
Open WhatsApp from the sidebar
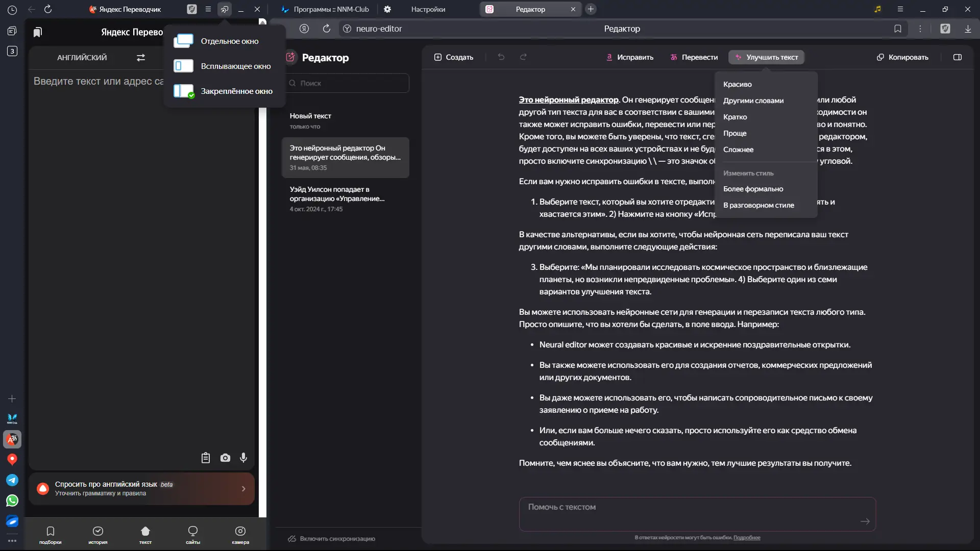(x=12, y=500)
